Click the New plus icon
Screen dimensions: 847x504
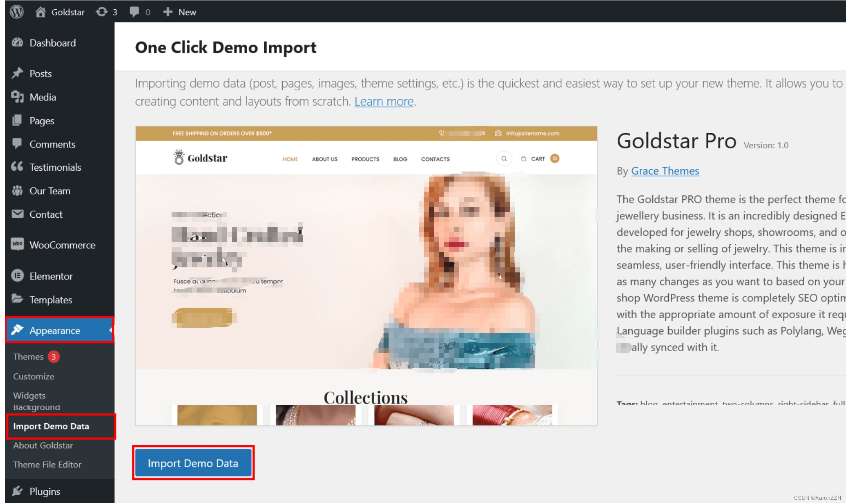point(168,12)
